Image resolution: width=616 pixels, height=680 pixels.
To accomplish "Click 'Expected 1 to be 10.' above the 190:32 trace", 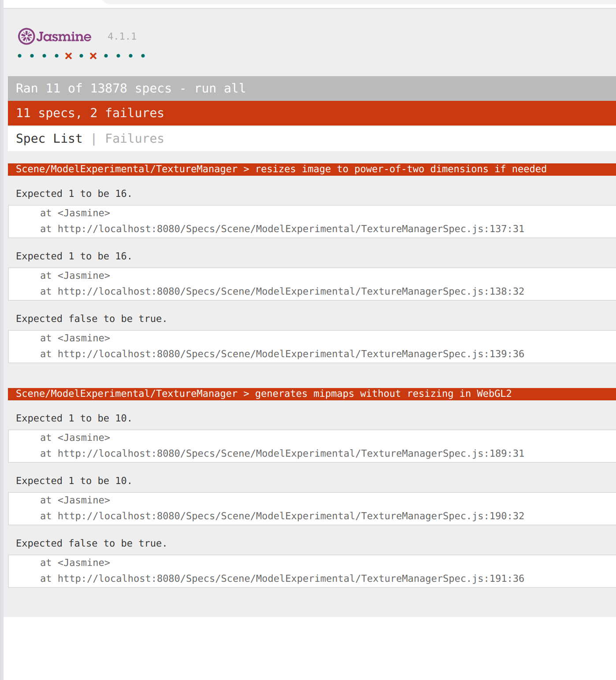I will point(74,481).
